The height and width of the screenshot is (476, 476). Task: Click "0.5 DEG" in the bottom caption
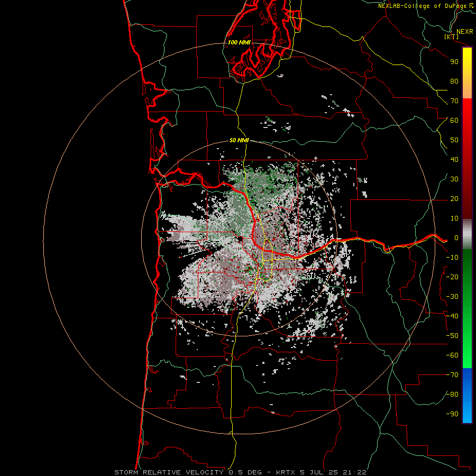pyautogui.click(x=245, y=472)
